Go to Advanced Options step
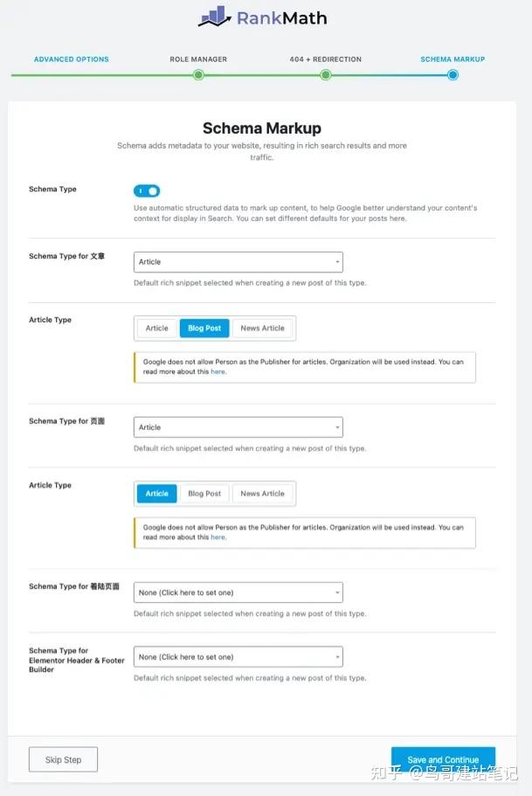The width and height of the screenshot is (532, 796). pyautogui.click(x=72, y=59)
